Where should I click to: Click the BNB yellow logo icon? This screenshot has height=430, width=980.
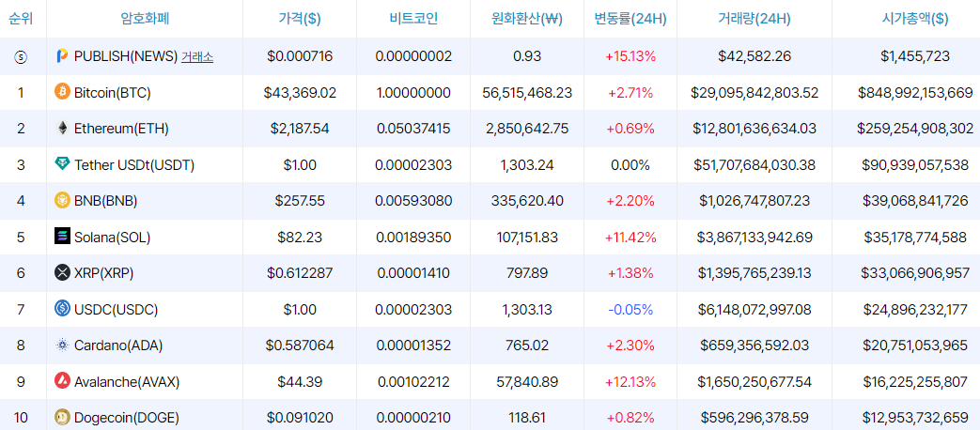tap(63, 200)
